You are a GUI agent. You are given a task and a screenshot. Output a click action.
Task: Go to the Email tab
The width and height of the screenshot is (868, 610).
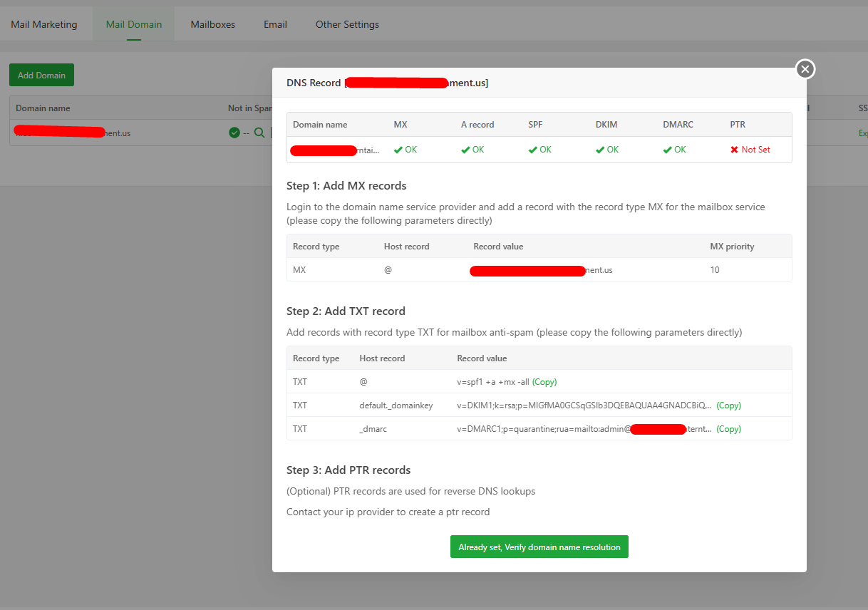[275, 24]
